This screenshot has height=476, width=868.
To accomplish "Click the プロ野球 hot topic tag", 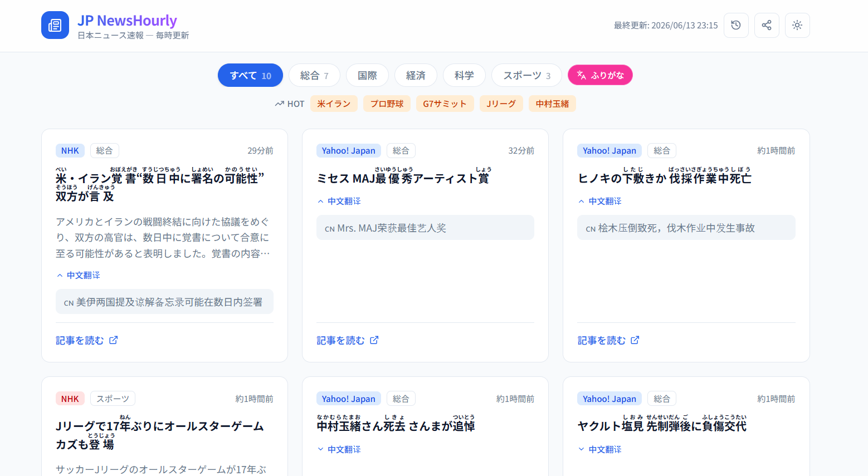I will pos(387,104).
